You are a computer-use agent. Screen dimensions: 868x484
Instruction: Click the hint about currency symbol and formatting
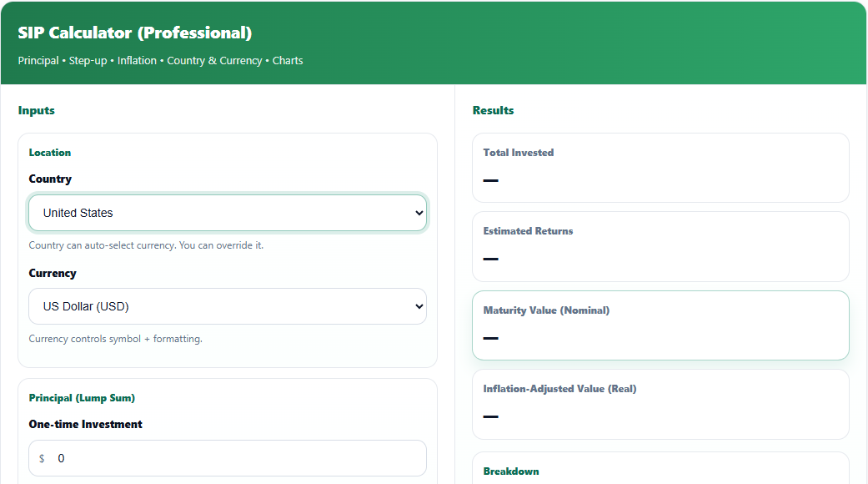click(115, 339)
